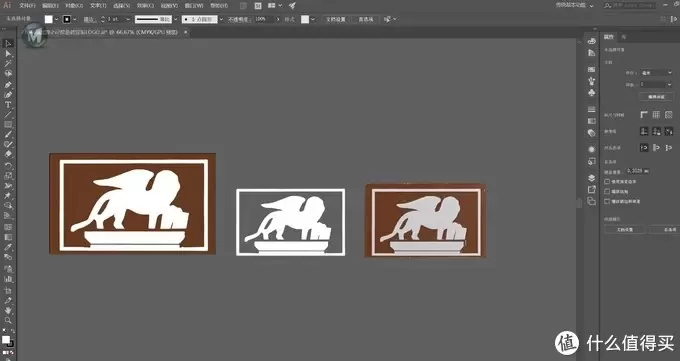Select the Gradient tool
This screenshot has width=680, height=361.
click(x=8, y=237)
